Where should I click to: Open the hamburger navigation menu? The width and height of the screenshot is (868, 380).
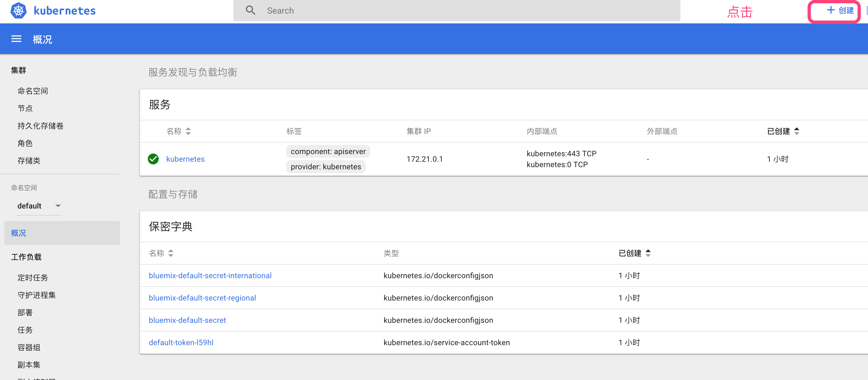[16, 39]
